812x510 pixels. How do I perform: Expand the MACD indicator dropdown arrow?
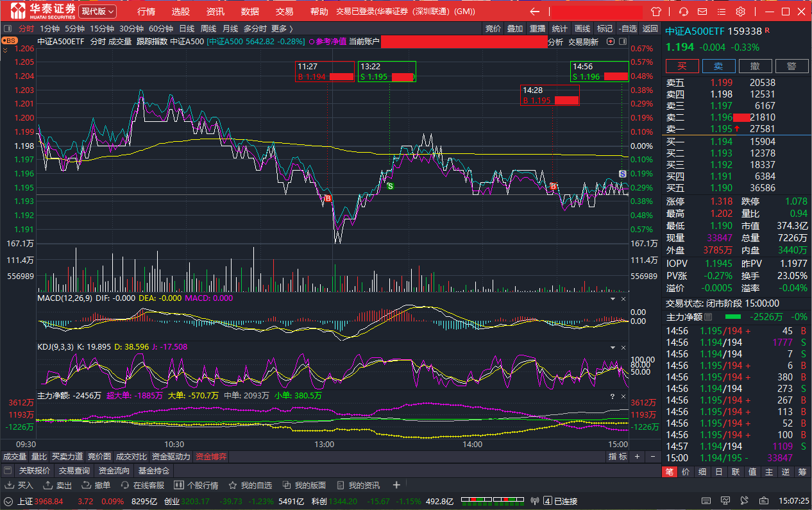click(x=612, y=299)
